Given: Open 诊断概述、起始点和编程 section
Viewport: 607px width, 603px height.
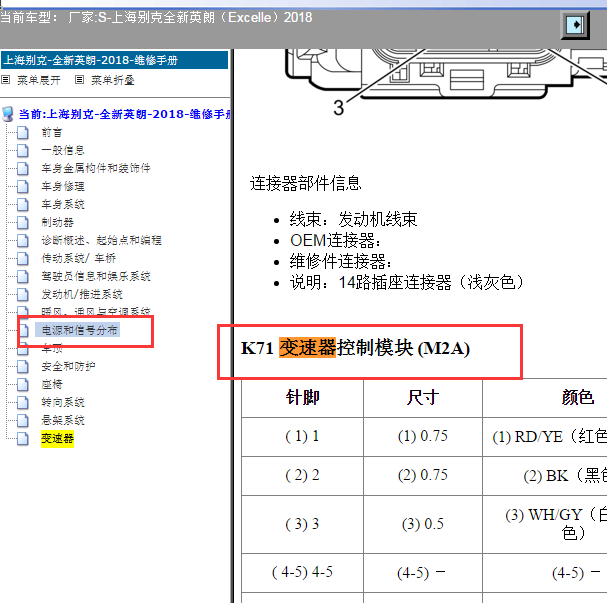Looking at the screenshot, I should click(101, 240).
